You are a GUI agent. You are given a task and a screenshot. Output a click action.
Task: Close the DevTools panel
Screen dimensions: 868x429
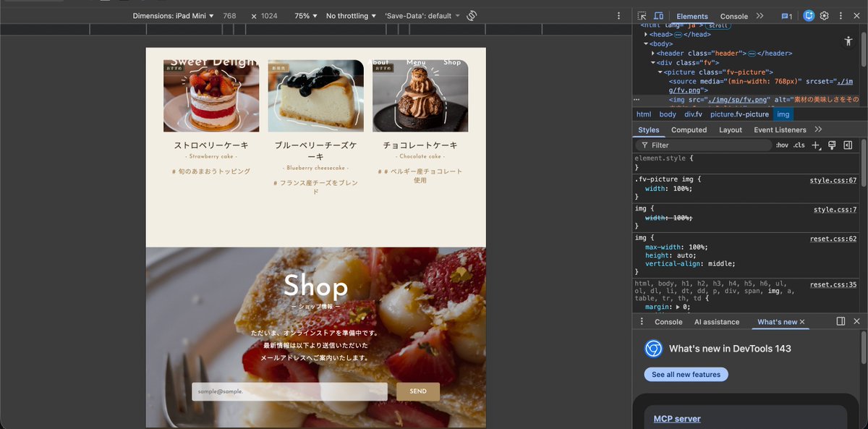point(856,15)
